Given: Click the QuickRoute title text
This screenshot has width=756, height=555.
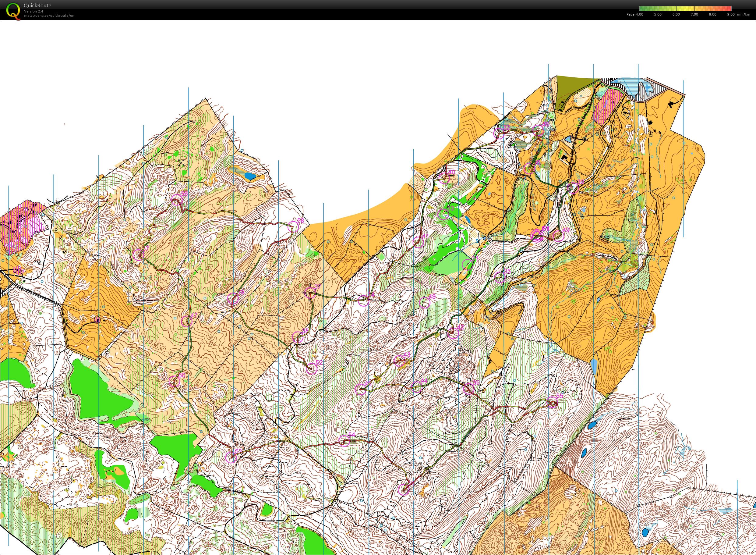Looking at the screenshot, I should (37, 6).
